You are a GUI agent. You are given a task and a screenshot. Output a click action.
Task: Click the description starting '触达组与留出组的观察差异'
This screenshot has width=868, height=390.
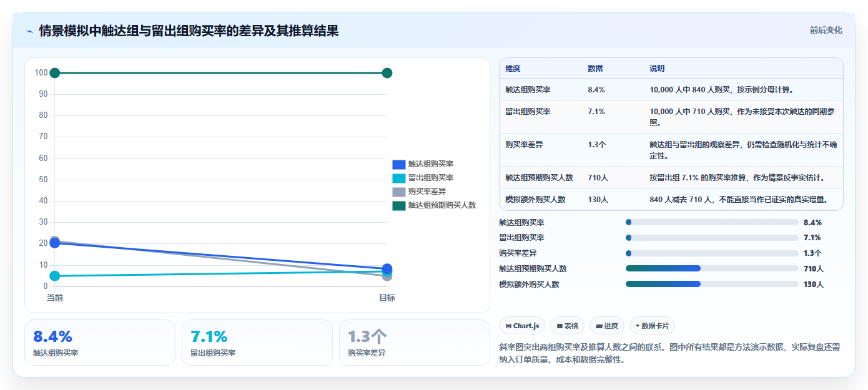point(743,150)
